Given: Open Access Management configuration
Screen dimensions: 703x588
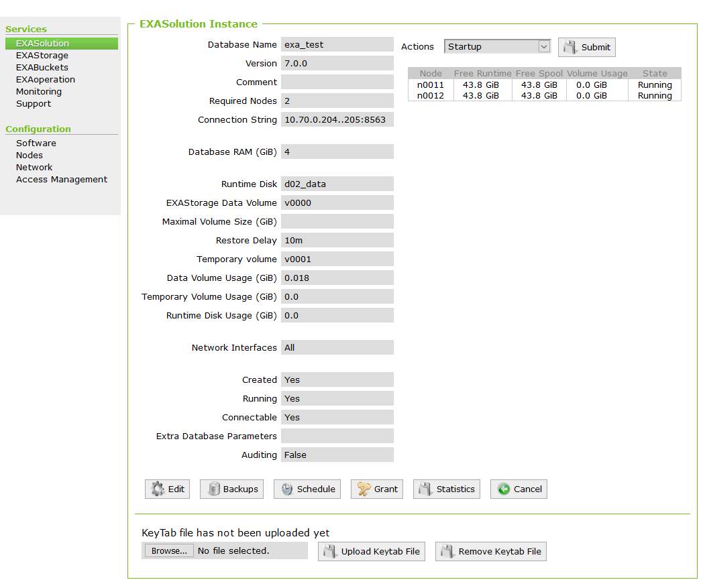Looking at the screenshot, I should [x=62, y=180].
